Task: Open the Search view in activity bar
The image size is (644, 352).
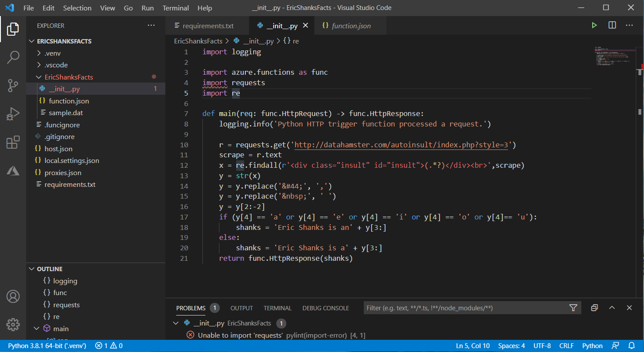Action: (13, 57)
